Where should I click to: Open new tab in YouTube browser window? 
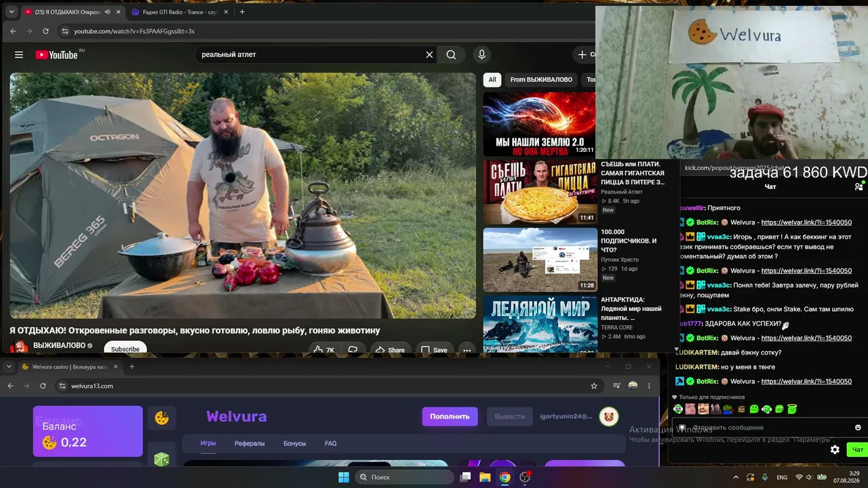point(242,12)
